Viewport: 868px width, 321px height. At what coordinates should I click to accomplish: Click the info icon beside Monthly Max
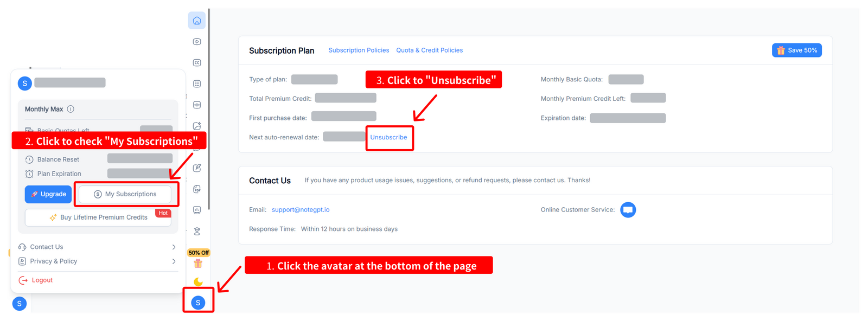pyautogui.click(x=71, y=109)
